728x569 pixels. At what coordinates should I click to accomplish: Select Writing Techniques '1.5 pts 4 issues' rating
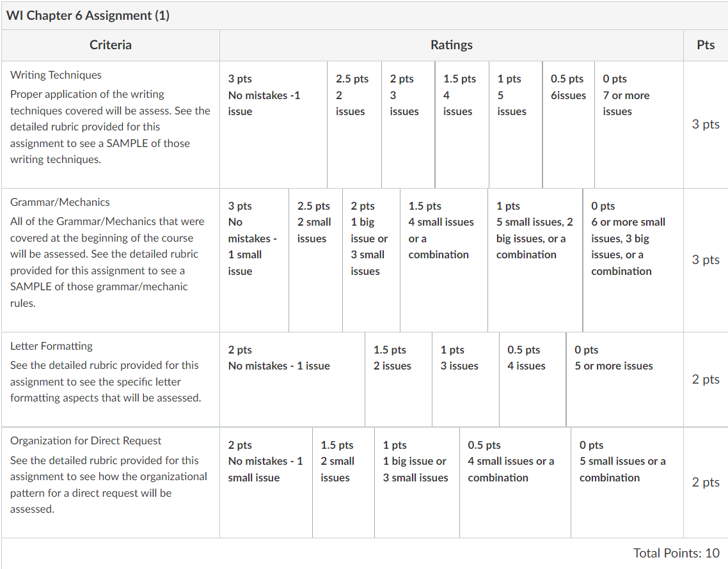462,125
